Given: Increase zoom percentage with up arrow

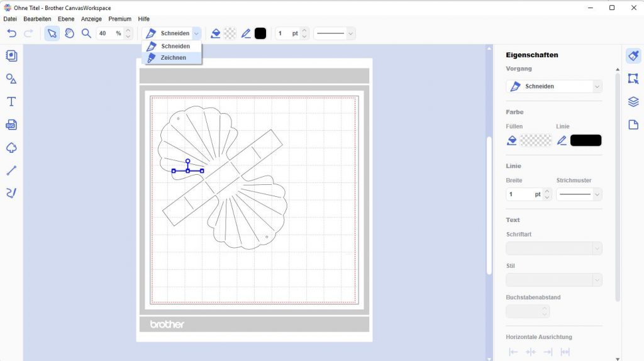Looking at the screenshot, I should click(128, 30).
